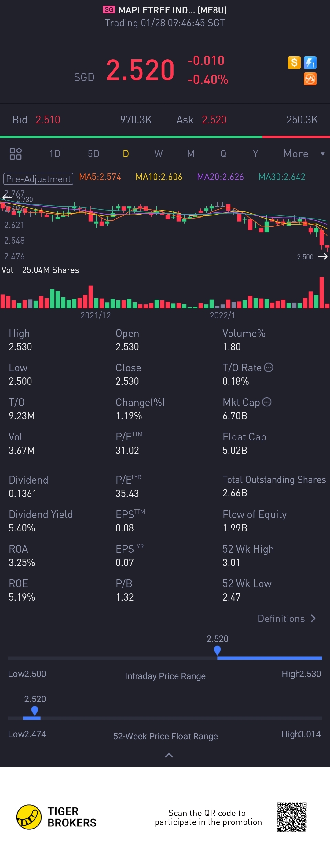Switch to the 1D chart tab
This screenshot has width=330, height=868.
(55, 154)
